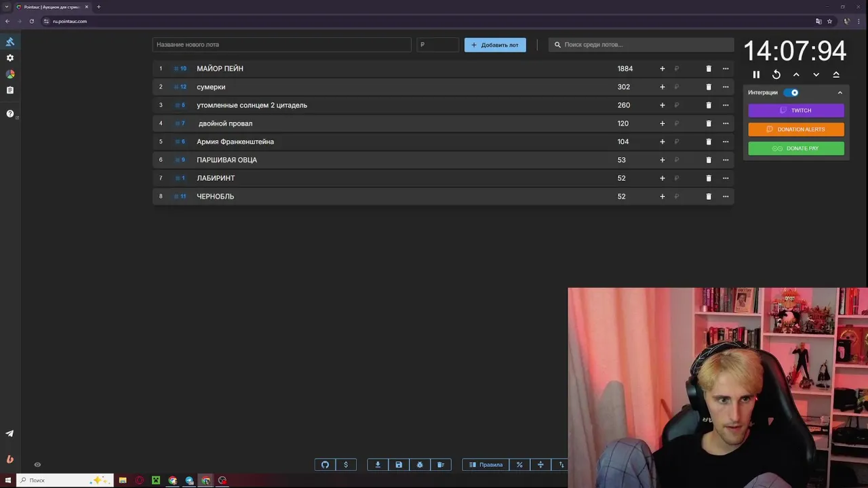This screenshot has height=488, width=868.
Task: Click the clear all lots trash icon
Action: (x=441, y=465)
